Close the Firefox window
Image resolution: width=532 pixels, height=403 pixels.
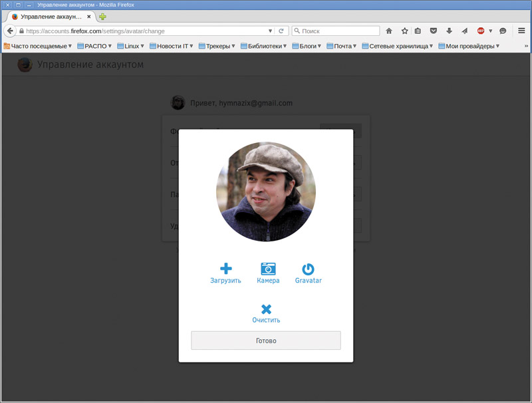[7, 5]
